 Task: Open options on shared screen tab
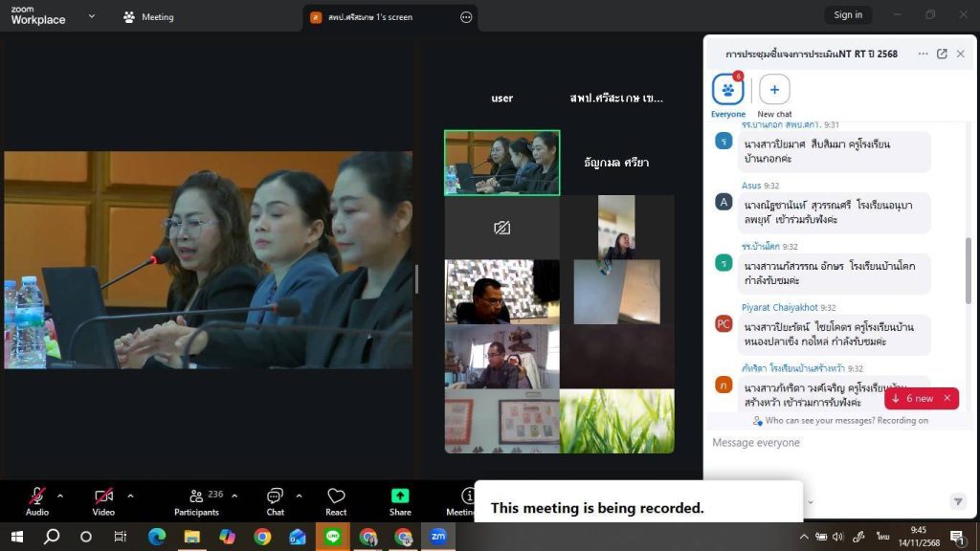pyautogui.click(x=466, y=17)
